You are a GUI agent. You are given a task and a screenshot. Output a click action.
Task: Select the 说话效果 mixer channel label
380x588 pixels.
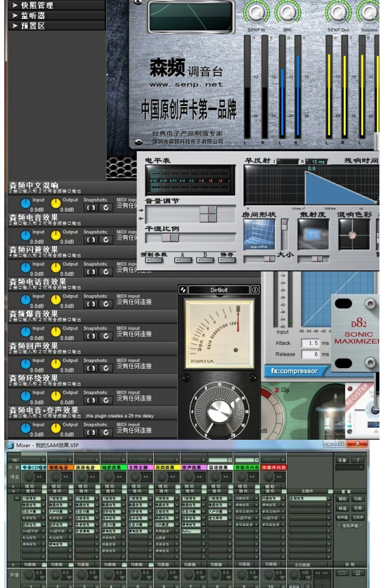click(220, 467)
